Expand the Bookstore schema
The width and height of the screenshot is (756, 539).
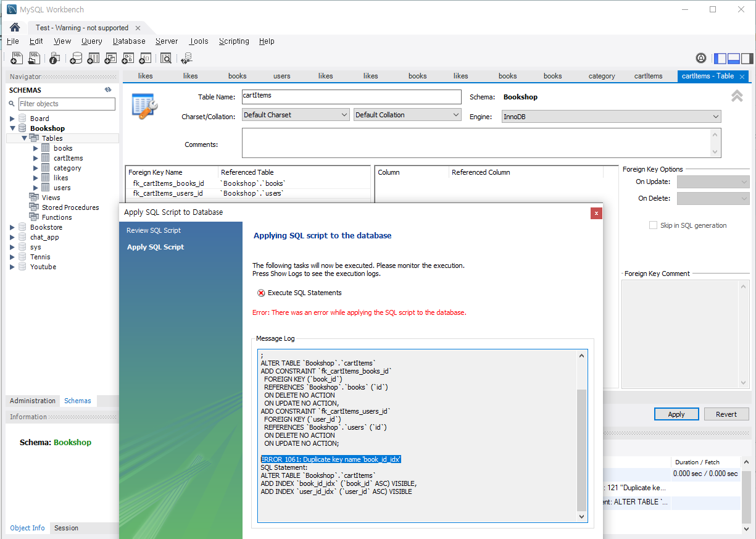click(12, 227)
